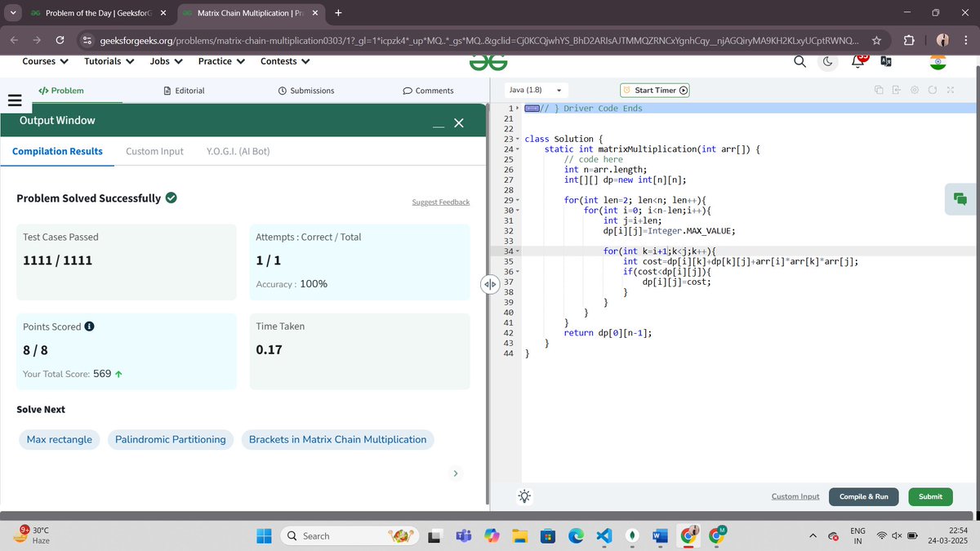This screenshot has width=980, height=551.
Task: Collapse the inner k loop fold at line 34
Action: 517,251
